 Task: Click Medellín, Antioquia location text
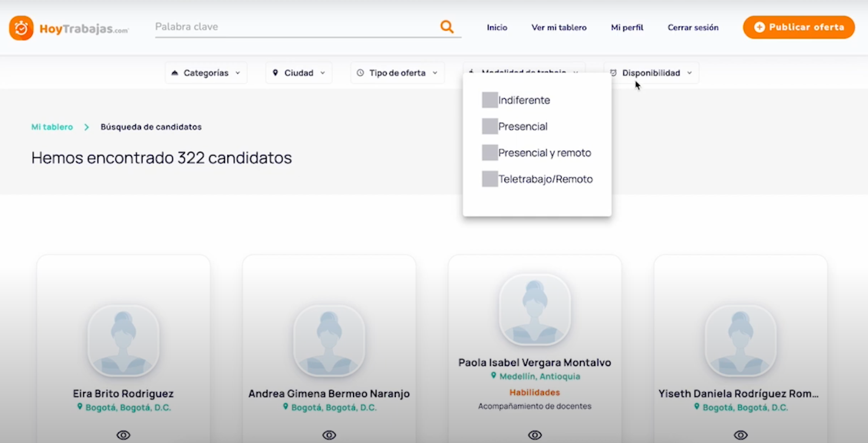pyautogui.click(x=540, y=376)
